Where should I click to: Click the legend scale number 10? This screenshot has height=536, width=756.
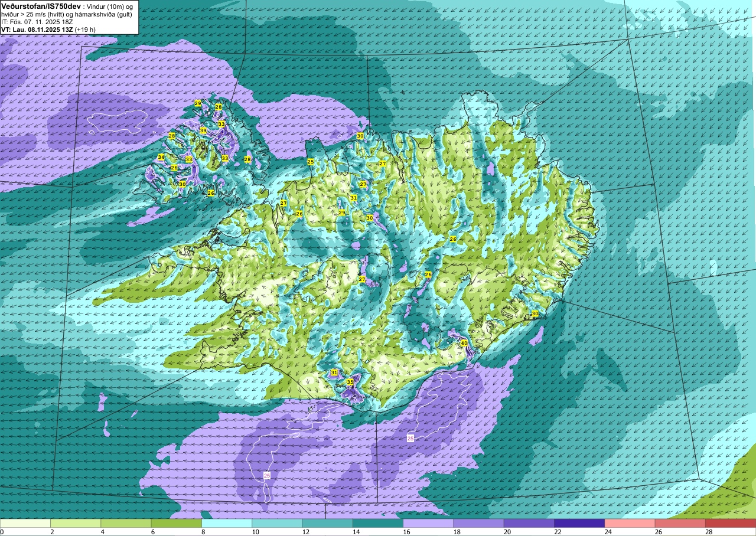tap(256, 532)
